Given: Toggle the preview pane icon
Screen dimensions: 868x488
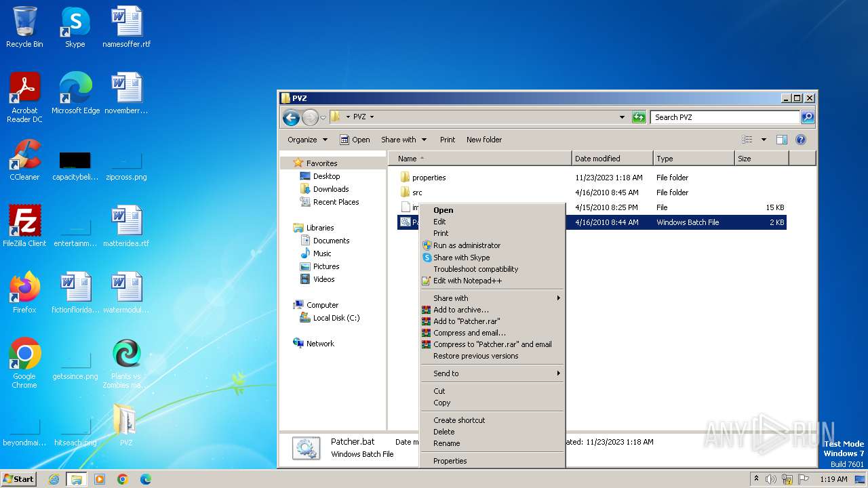Looking at the screenshot, I should [x=781, y=140].
